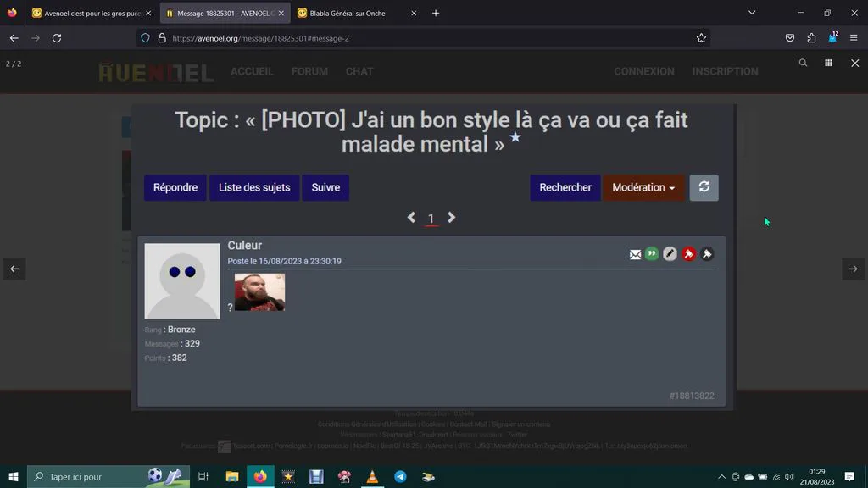Show the next image in the viewer
This screenshot has height=488, width=868.
click(853, 269)
